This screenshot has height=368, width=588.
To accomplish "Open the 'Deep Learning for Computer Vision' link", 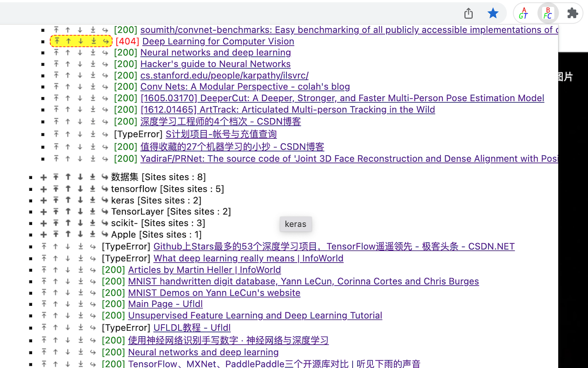I will coord(218,41).
